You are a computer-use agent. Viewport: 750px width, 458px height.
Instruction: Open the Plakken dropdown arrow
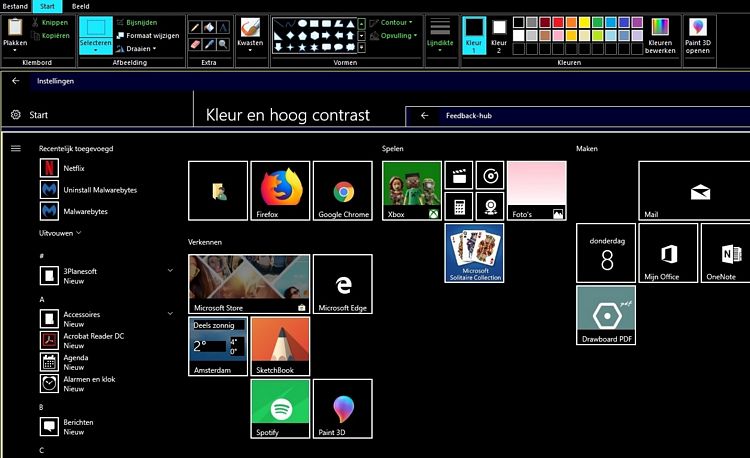15,50
